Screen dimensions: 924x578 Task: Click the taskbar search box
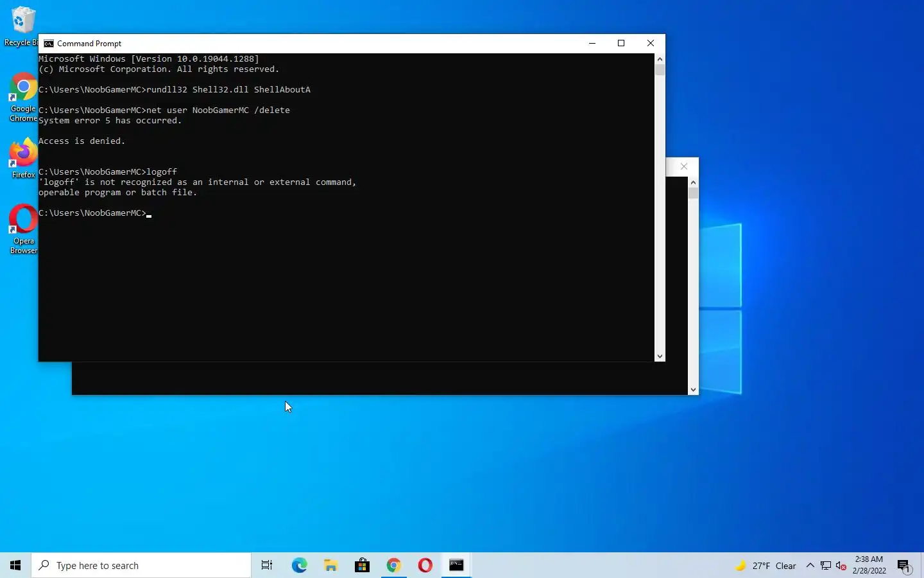[x=141, y=565]
